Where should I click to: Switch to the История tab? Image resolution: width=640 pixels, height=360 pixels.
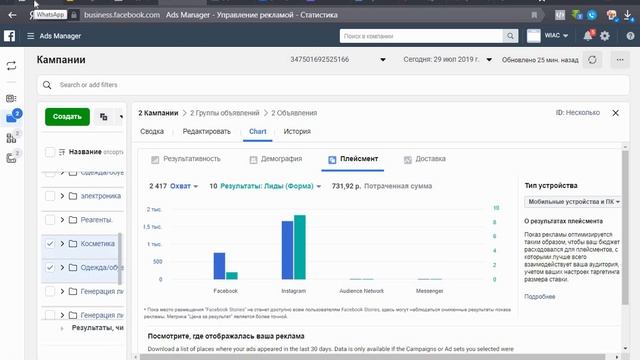click(x=297, y=131)
